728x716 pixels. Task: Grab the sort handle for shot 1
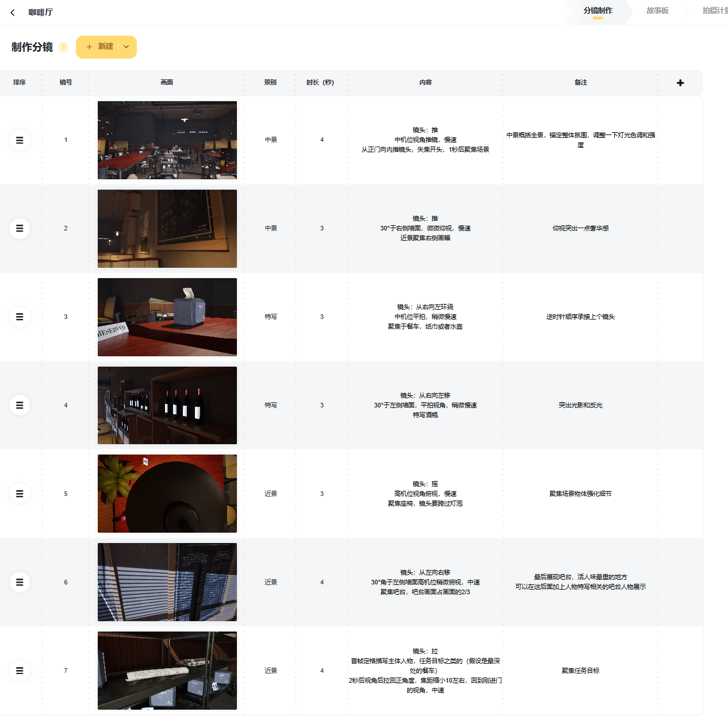click(x=20, y=140)
